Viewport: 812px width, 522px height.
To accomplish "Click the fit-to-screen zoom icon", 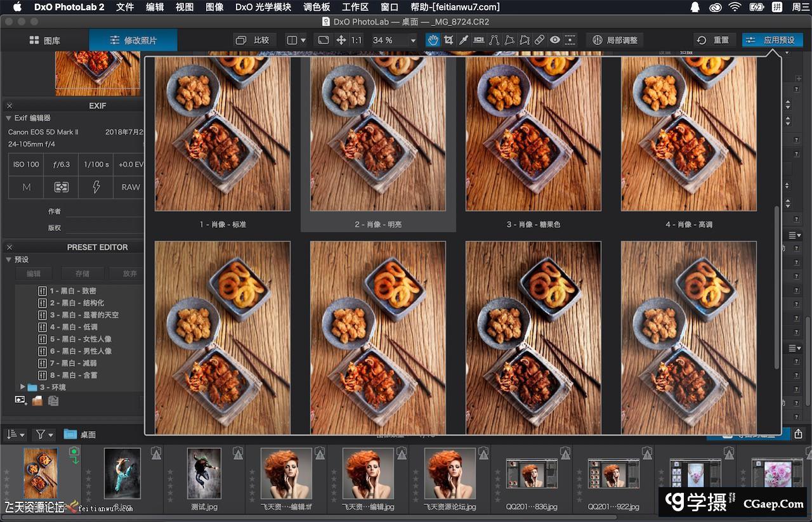I will [x=324, y=40].
